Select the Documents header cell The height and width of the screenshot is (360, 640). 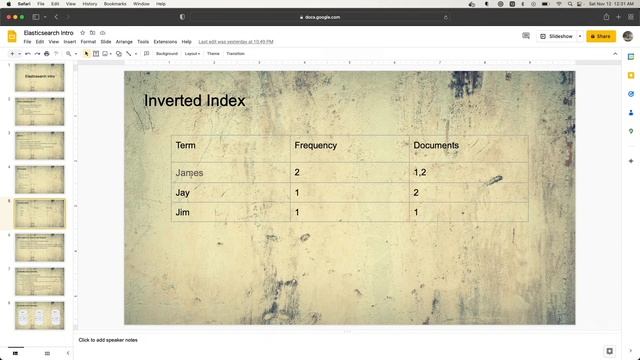click(x=469, y=149)
